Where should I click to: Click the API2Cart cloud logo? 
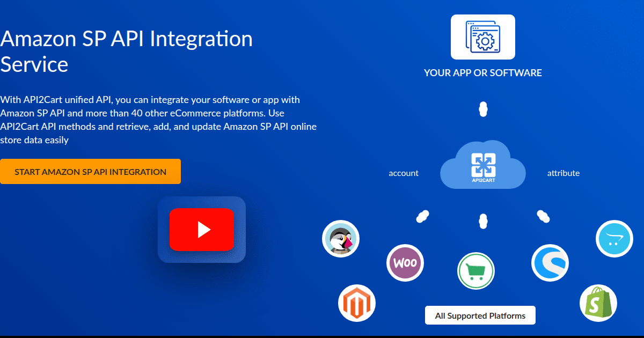pyautogui.click(x=483, y=165)
